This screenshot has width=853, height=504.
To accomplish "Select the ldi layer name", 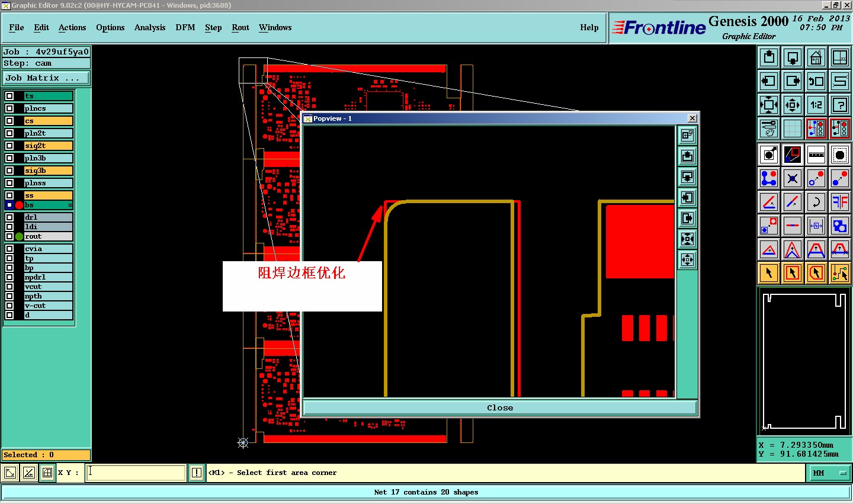I will [49, 227].
